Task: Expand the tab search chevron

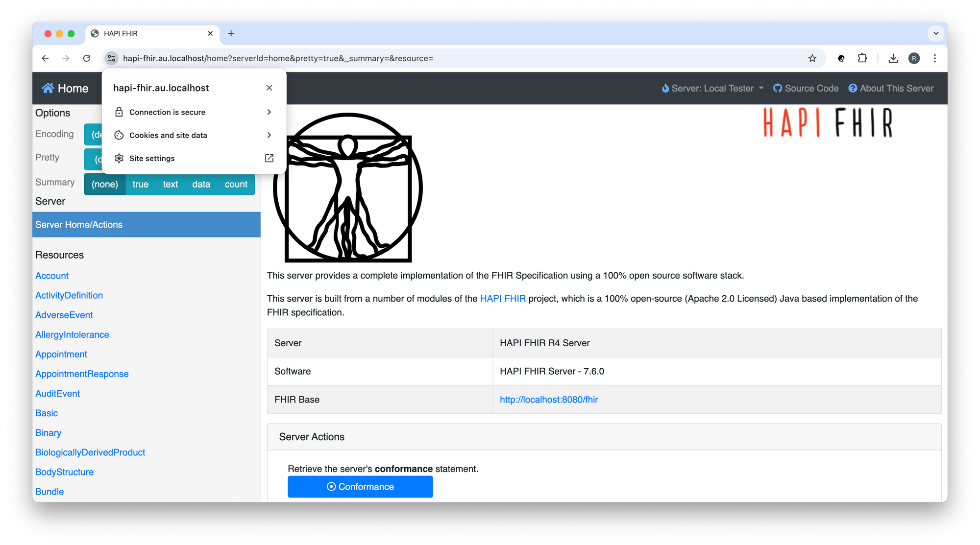Action: coord(936,33)
